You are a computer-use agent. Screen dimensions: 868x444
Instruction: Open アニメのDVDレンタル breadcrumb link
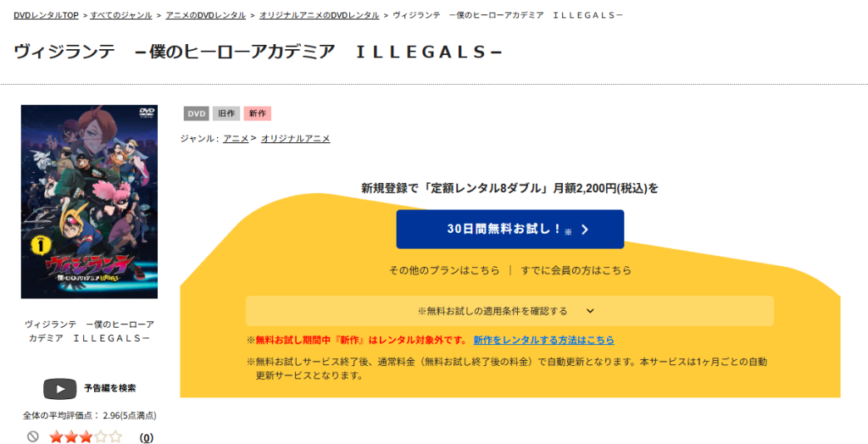tap(205, 15)
